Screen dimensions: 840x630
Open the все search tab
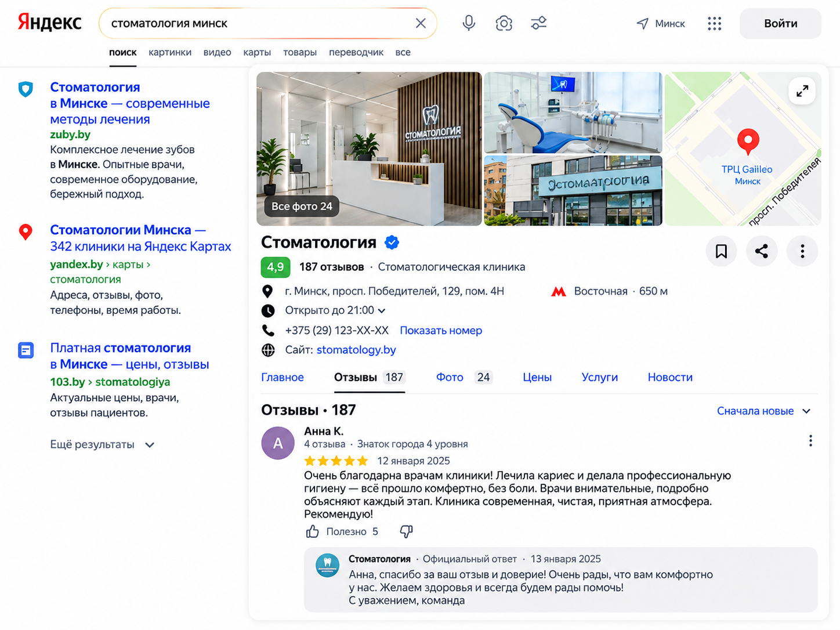coord(403,52)
